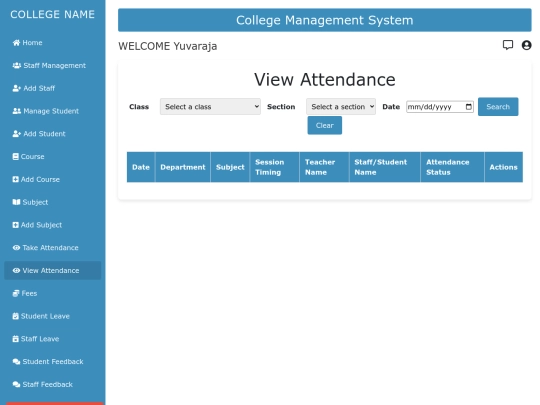This screenshot has width=540, height=405.
Task: Click the COLLEGE NAME sidebar title
Action: pos(52,14)
